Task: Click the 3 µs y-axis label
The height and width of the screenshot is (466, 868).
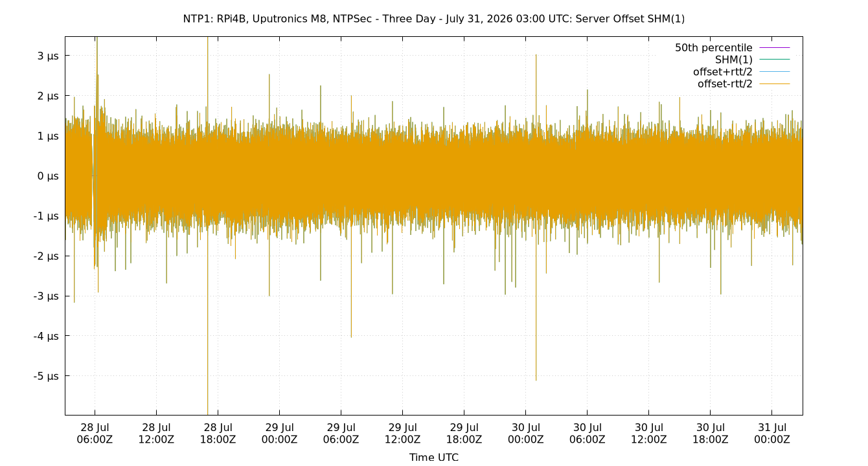Action: (x=49, y=56)
